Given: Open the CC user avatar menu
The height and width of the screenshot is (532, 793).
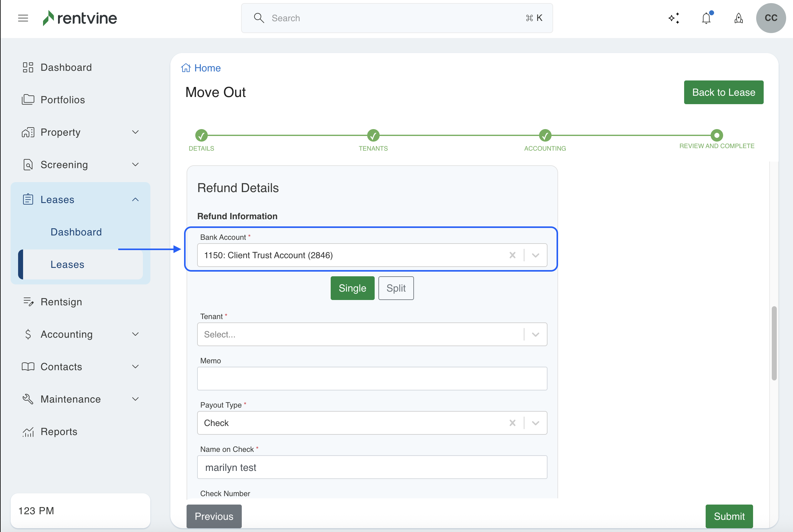Looking at the screenshot, I should pyautogui.click(x=771, y=18).
